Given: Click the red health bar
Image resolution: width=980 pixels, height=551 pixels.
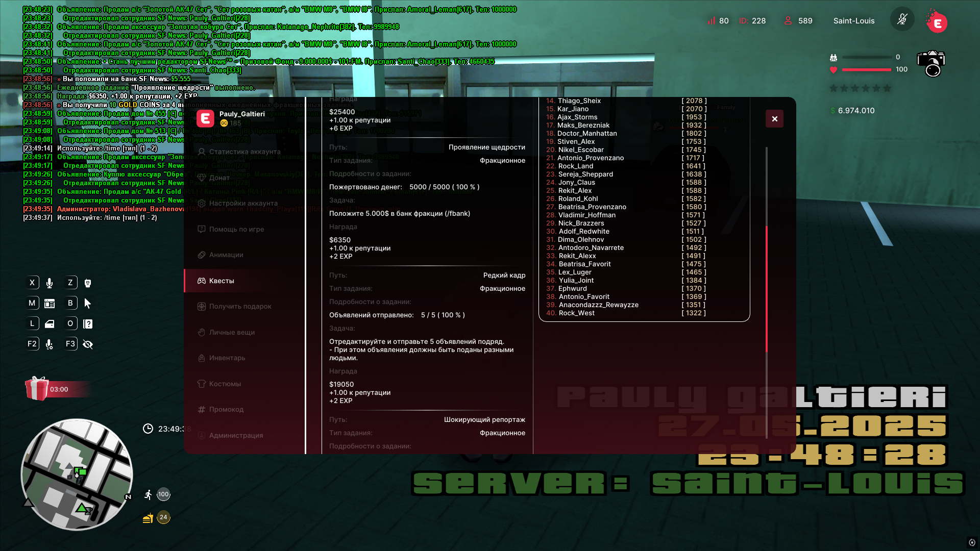Looking at the screenshot, I should click(x=867, y=69).
